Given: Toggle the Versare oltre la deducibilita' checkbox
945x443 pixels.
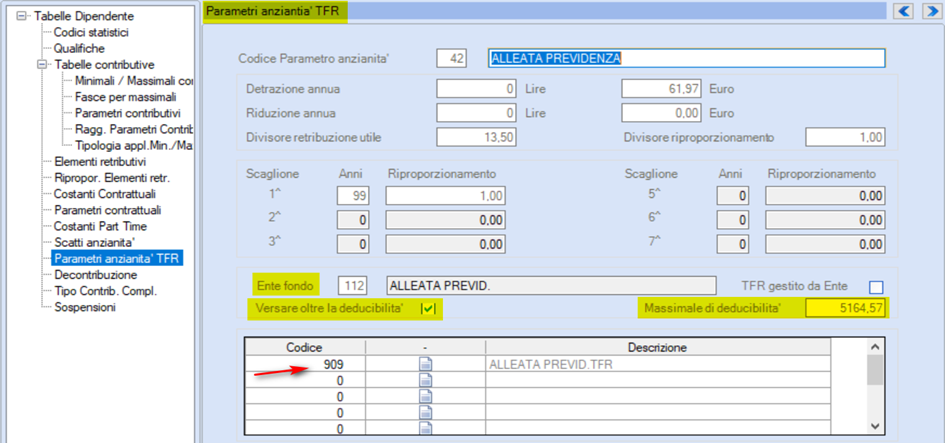Looking at the screenshot, I should coord(428,309).
